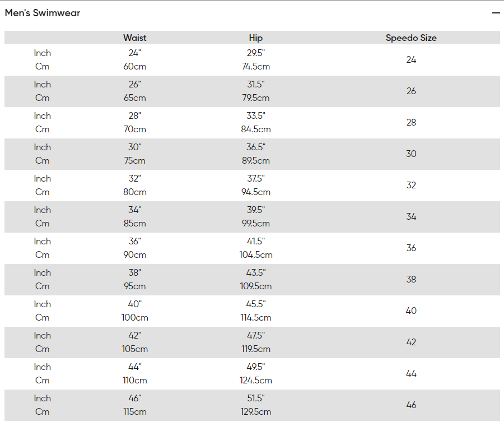Click the Hip column header
The width and height of the screenshot is (504, 426).
[255, 38]
